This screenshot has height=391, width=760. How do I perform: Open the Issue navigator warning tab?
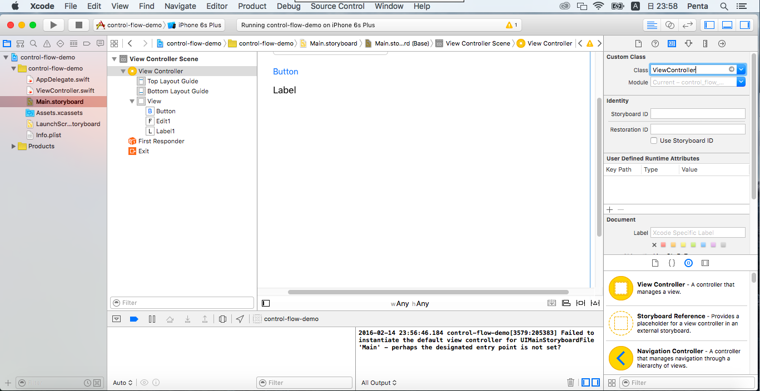(x=47, y=43)
